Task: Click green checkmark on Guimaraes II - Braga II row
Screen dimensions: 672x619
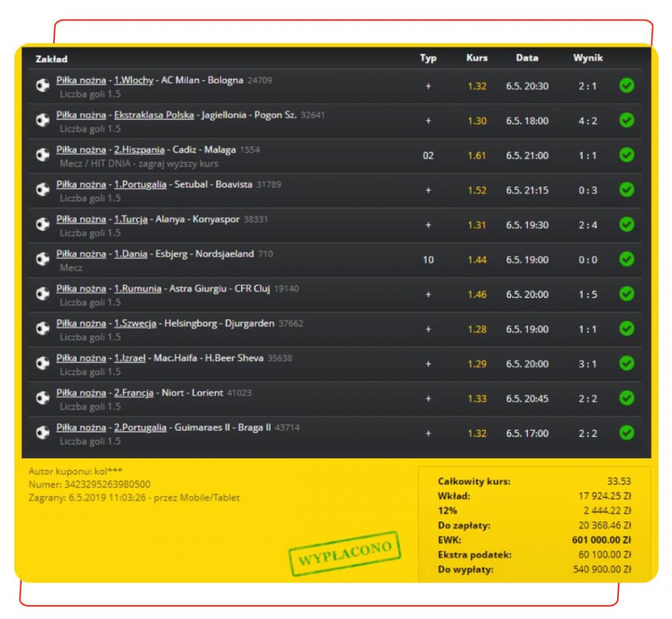Action: coord(626,433)
